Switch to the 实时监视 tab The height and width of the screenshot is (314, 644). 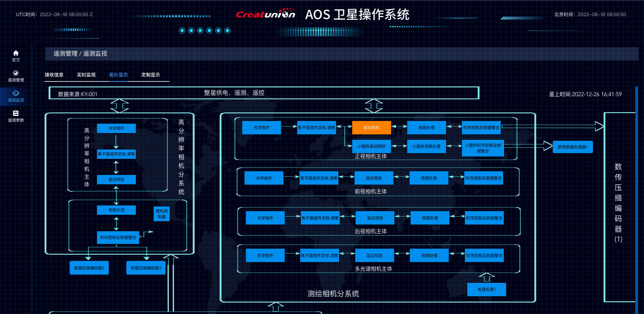click(x=86, y=75)
